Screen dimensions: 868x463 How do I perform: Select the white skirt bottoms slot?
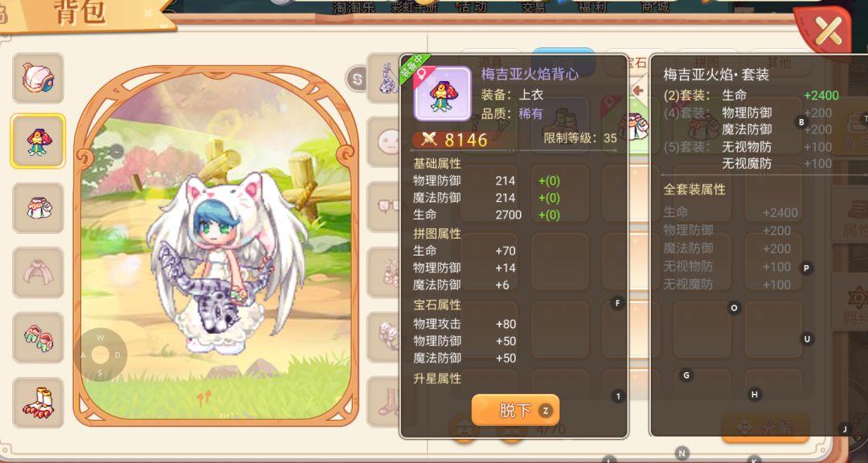click(39, 207)
